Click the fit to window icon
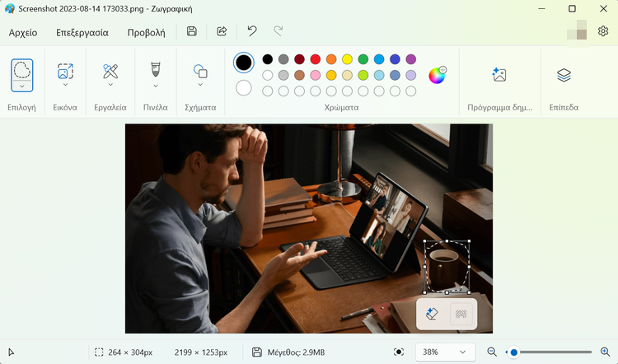The width and height of the screenshot is (618, 364). click(399, 352)
